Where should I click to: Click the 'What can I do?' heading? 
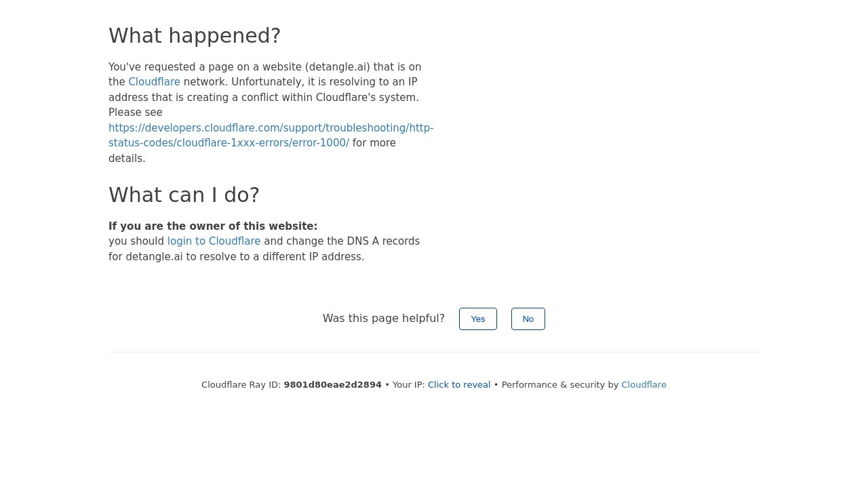[184, 195]
